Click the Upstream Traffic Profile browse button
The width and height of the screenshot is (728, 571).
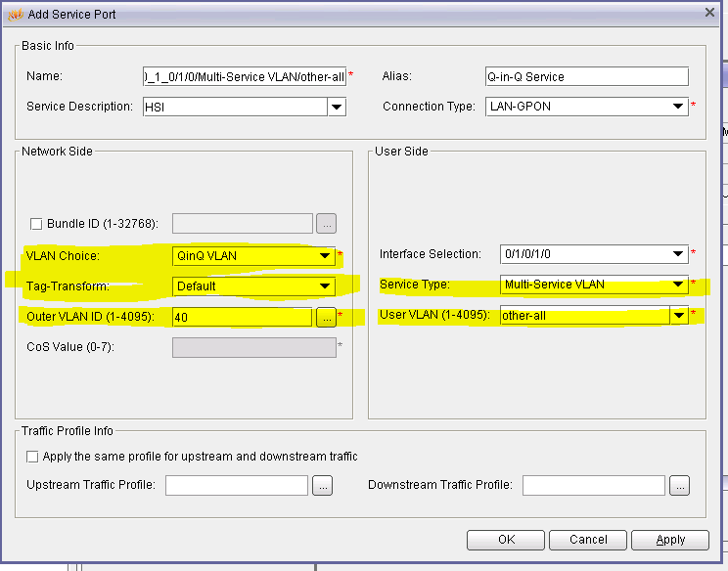point(324,485)
